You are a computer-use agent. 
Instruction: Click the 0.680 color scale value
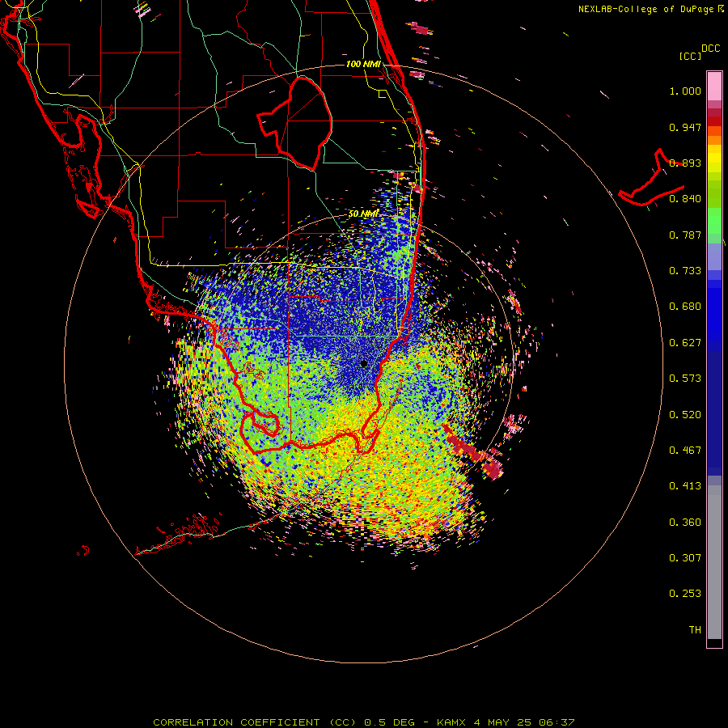685,307
